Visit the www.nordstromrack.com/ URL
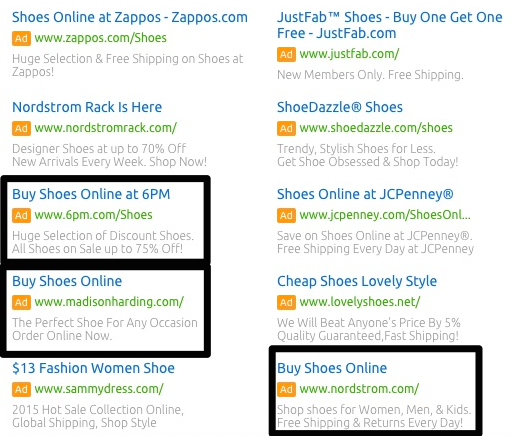The image size is (513, 436). click(105, 128)
